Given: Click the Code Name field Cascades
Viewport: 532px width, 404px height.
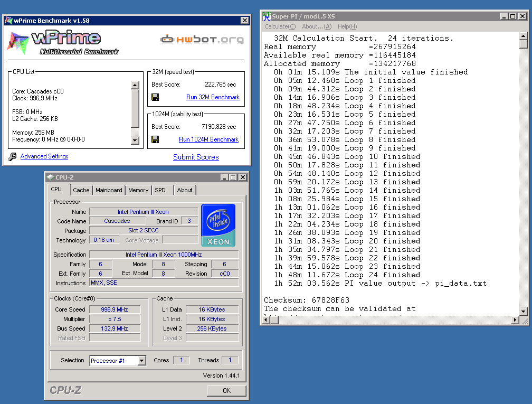Looking at the screenshot, I should click(x=117, y=221).
